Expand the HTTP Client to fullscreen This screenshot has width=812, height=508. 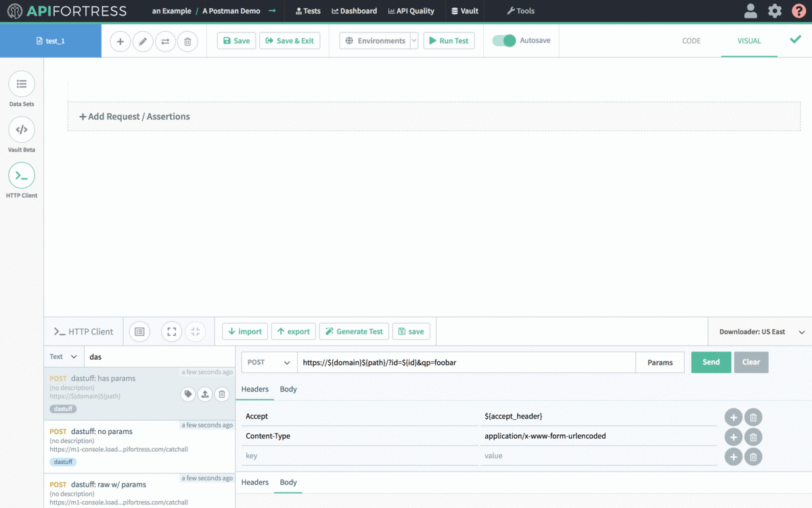coord(171,331)
